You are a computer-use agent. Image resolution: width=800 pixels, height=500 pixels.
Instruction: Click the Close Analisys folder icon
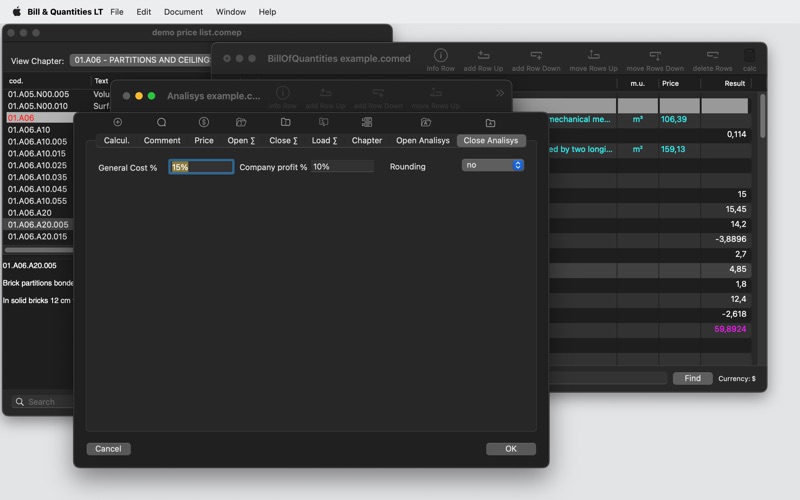[x=490, y=122]
